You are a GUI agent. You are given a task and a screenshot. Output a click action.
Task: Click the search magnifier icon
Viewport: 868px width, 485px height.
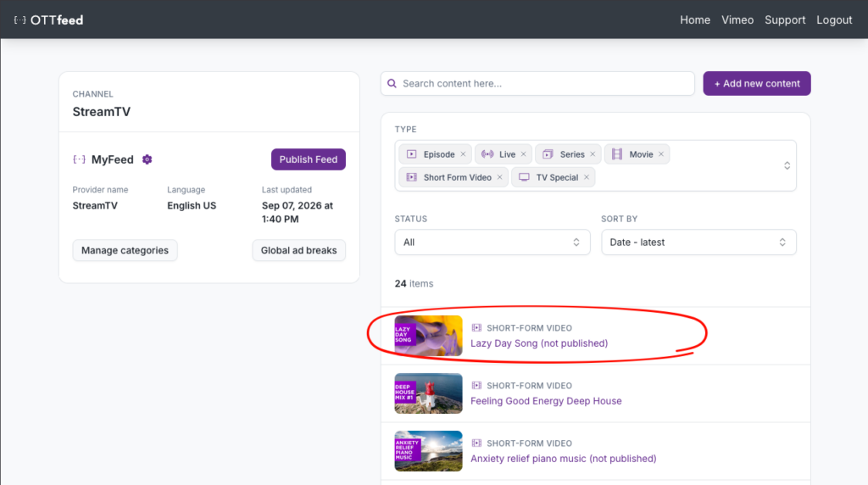tap(392, 84)
